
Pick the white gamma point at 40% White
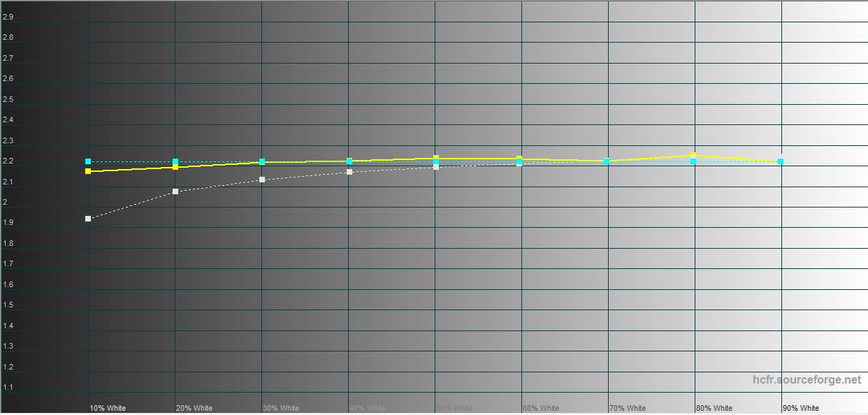pos(349,172)
